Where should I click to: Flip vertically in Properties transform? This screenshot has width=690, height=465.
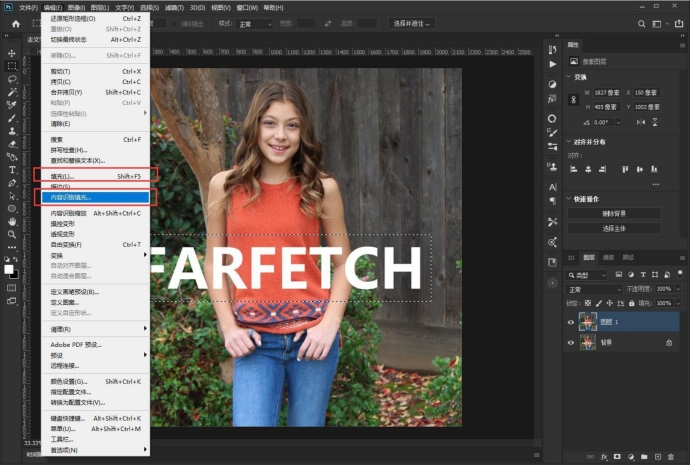click(x=655, y=122)
